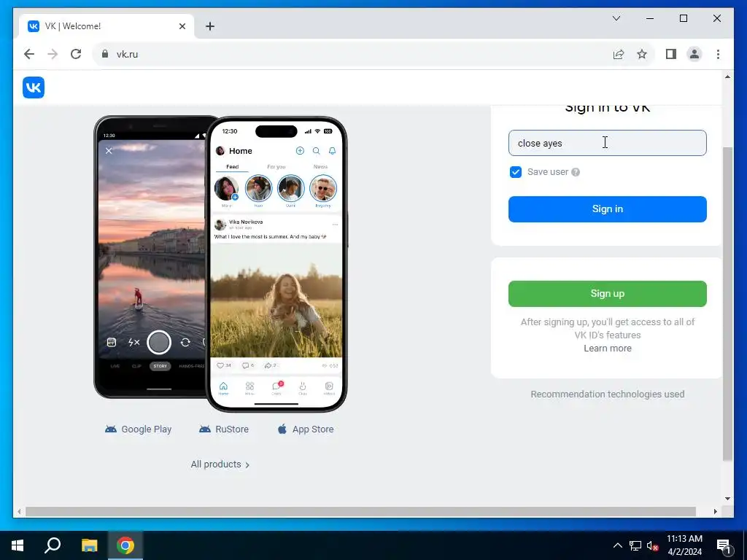Open the App Store link
This screenshot has height=560, width=747.
coord(306,429)
